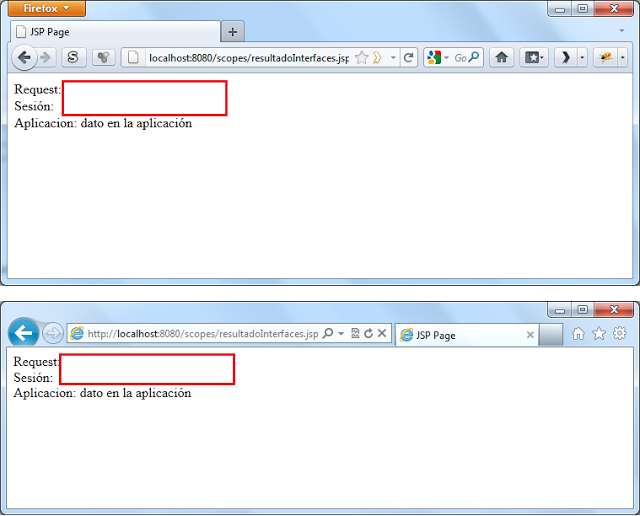Viewport: 640px width, 516px height.
Task: Close the JSP Page tab in Internet Explorer
Action: (x=530, y=335)
